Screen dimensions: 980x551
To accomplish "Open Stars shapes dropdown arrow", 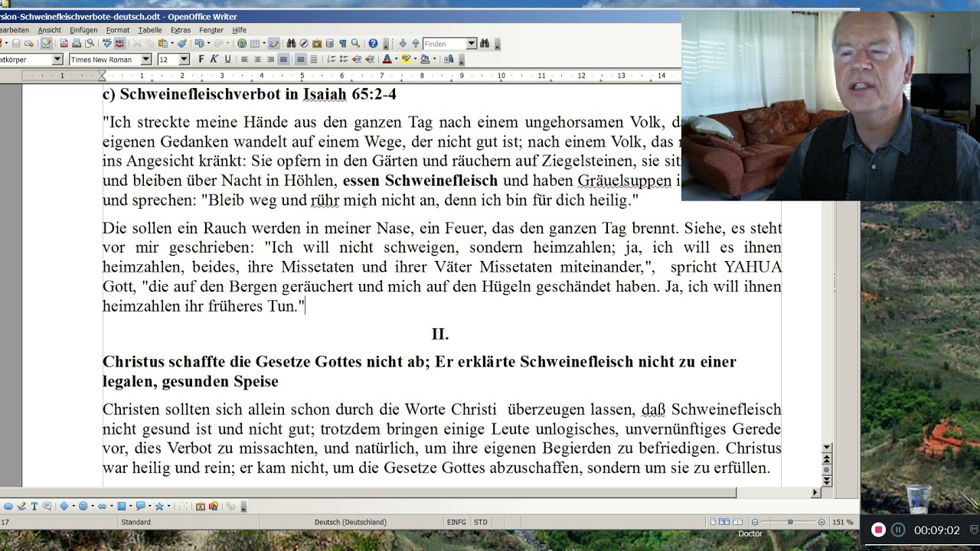I will [168, 506].
